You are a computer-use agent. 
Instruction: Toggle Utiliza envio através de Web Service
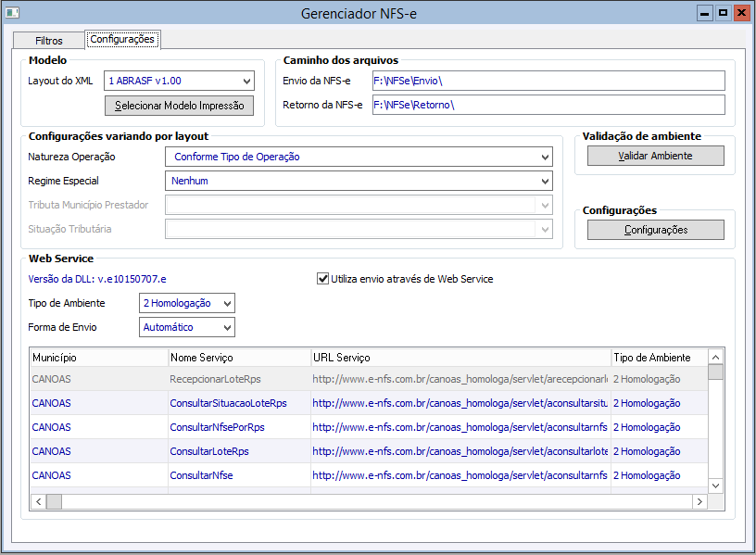pyautogui.click(x=323, y=278)
